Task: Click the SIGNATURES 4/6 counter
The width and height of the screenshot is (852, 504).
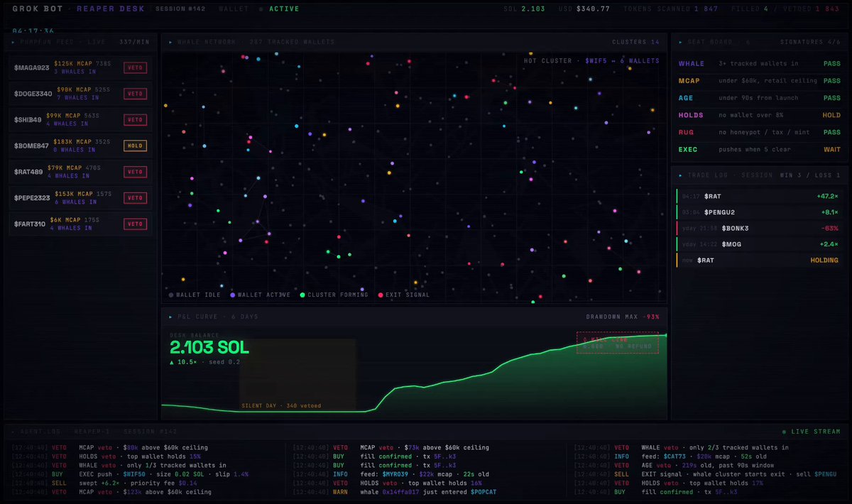Action: click(x=810, y=42)
